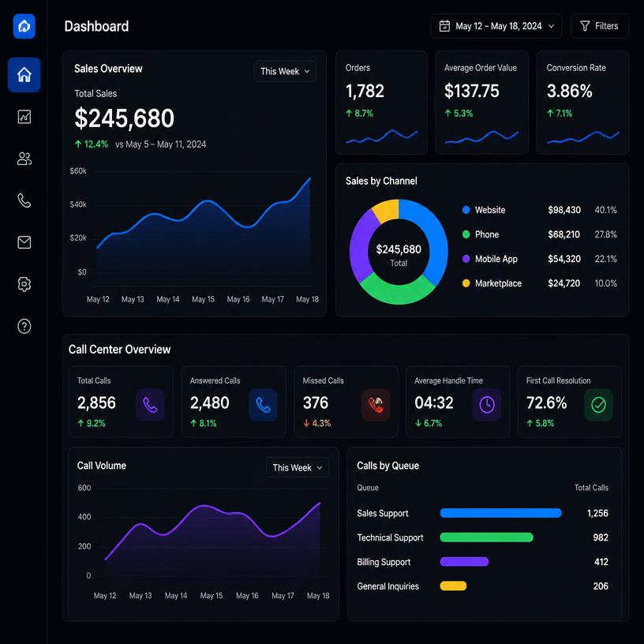This screenshot has height=644, width=644.
Task: Click the funnel icon in Filters
Action: pos(585,26)
